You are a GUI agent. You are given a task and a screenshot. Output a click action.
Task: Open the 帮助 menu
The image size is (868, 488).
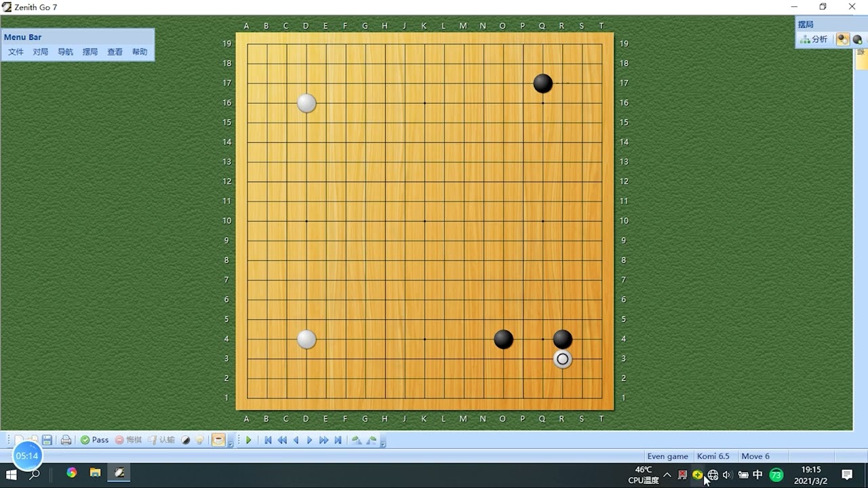tap(140, 52)
